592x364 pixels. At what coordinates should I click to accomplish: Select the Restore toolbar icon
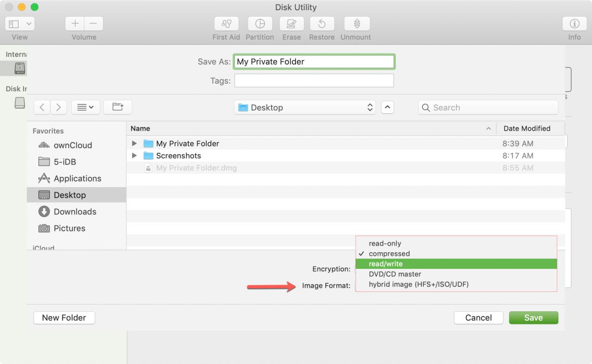click(x=322, y=24)
